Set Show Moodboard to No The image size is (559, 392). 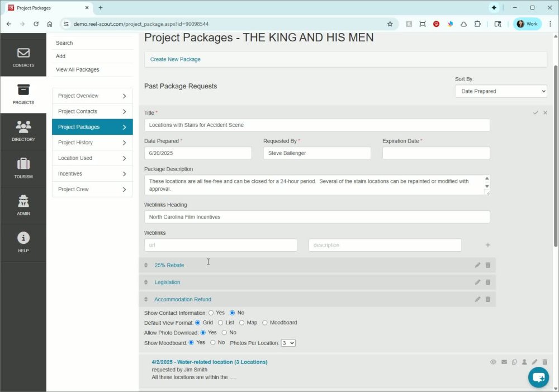pyautogui.click(x=213, y=342)
